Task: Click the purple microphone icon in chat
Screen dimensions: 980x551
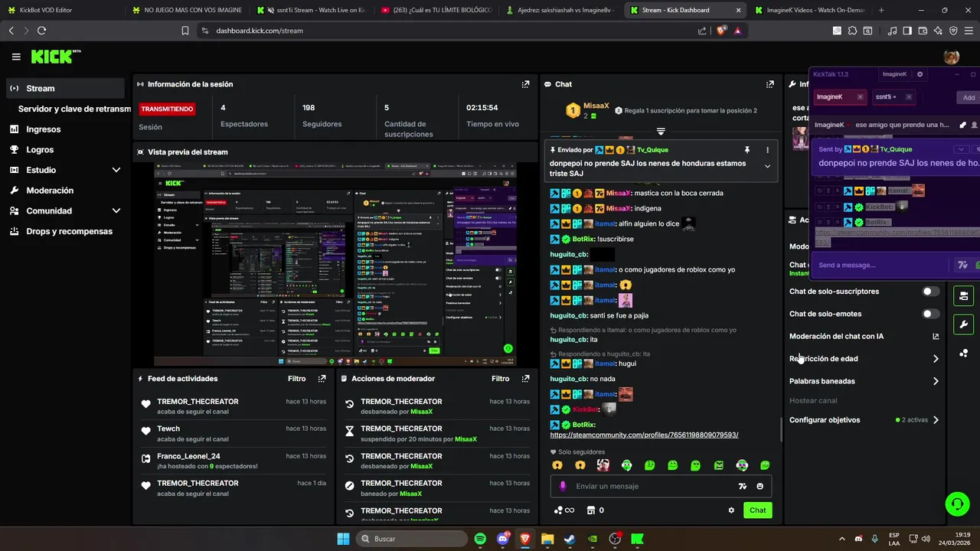Action: pyautogui.click(x=563, y=486)
